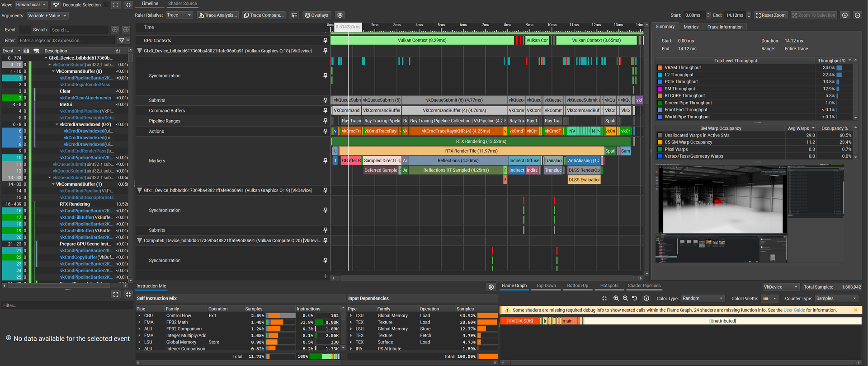This screenshot has height=366, width=868.
Task: Toggle the Decouple Selection checkbox
Action: click(x=106, y=5)
